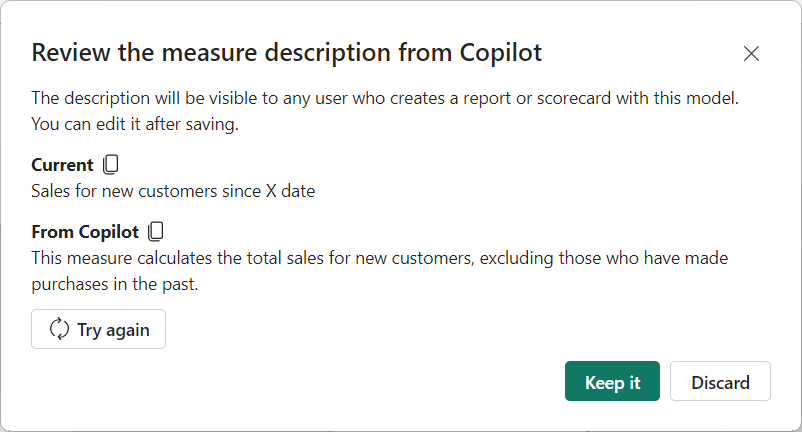Discard the Copilot suggestion
This screenshot has width=802, height=432.
[720, 382]
